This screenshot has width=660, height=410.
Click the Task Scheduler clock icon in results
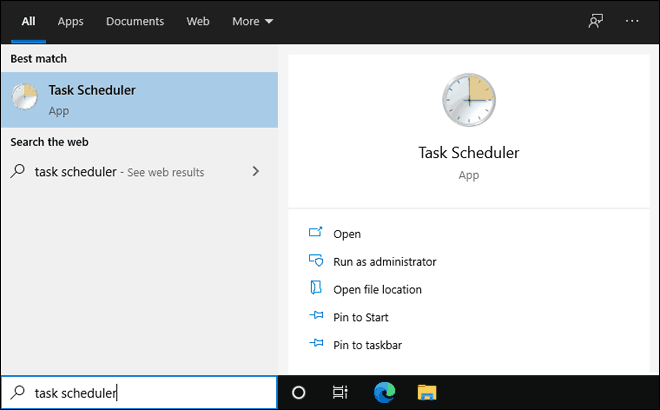tap(24, 96)
